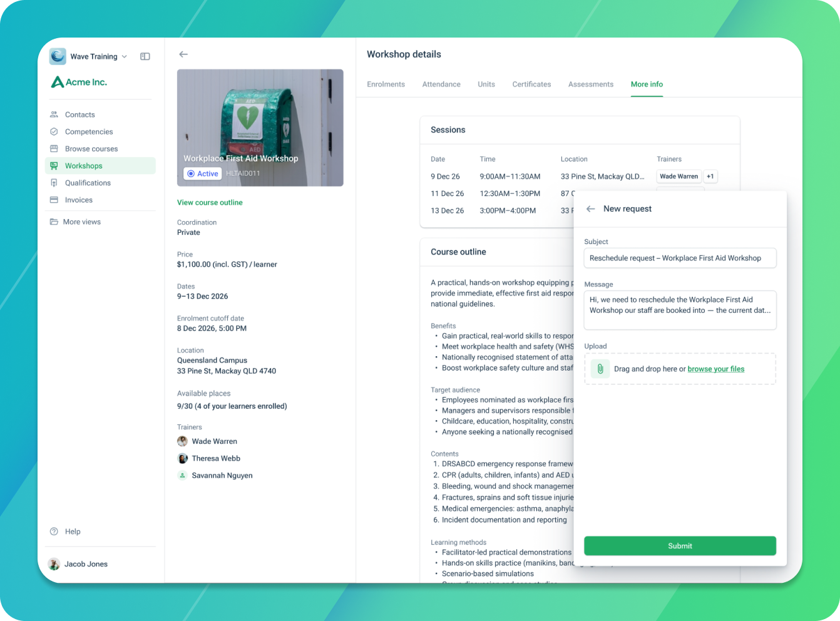Go back using arrow above workshop image
Image resolution: width=840 pixels, height=621 pixels.
coord(183,54)
